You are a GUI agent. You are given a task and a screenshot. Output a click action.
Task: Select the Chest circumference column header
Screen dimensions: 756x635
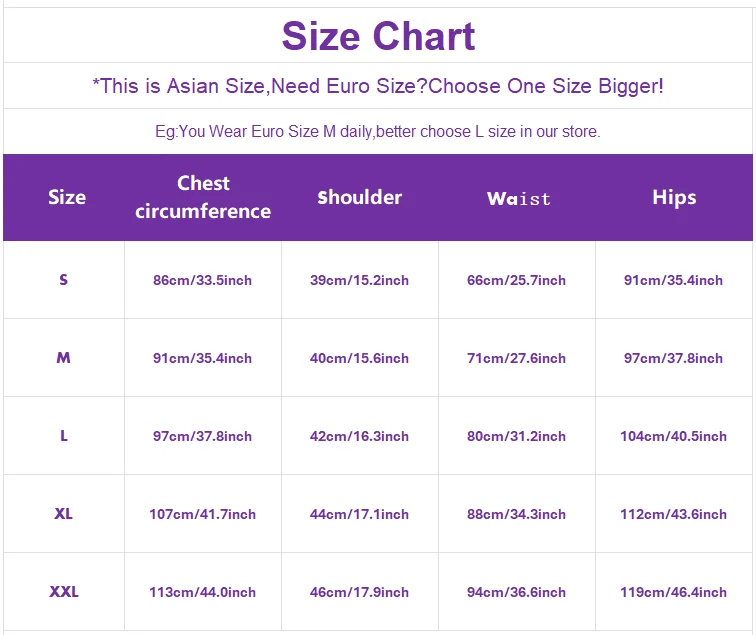(203, 197)
